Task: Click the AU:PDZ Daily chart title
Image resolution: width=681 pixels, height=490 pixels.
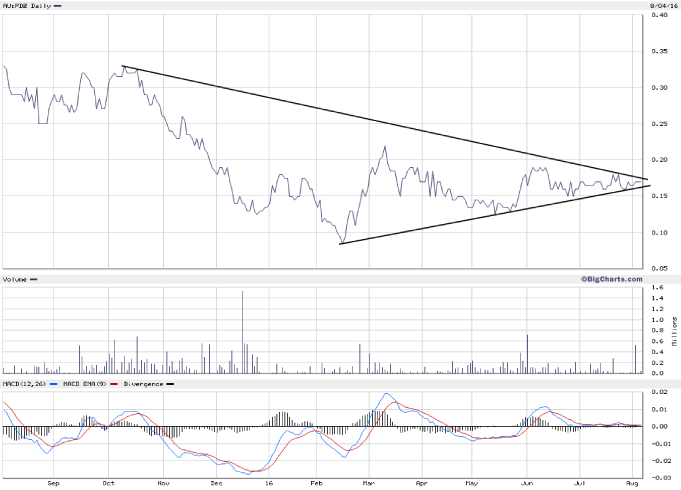Action: [x=27, y=6]
